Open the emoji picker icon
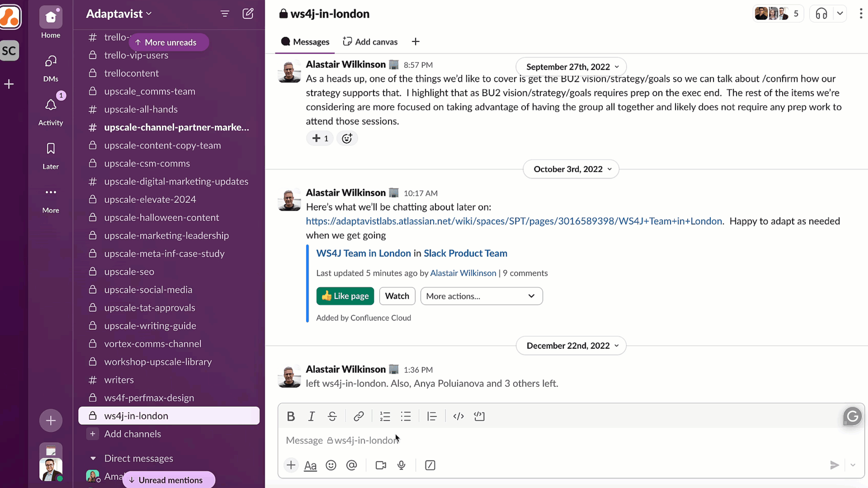The image size is (868, 488). (x=331, y=465)
